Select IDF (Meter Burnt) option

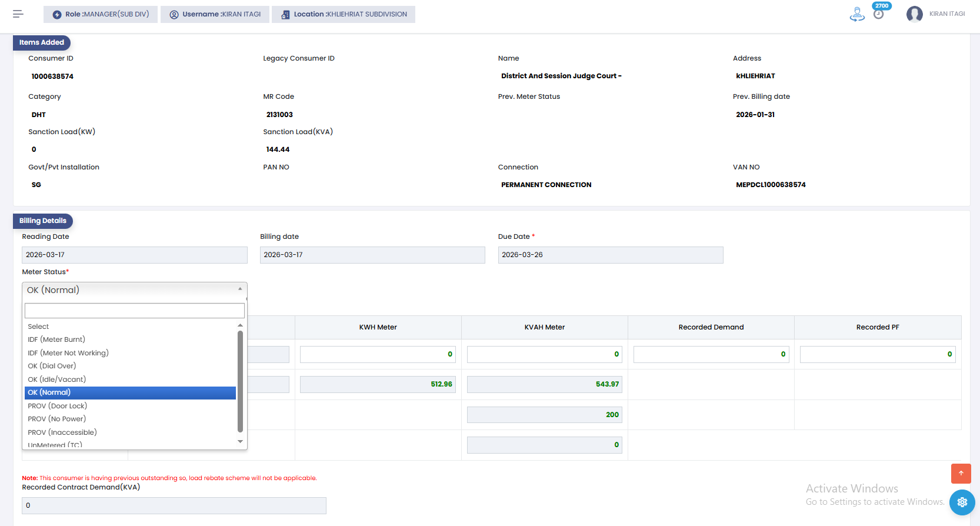click(56, 339)
